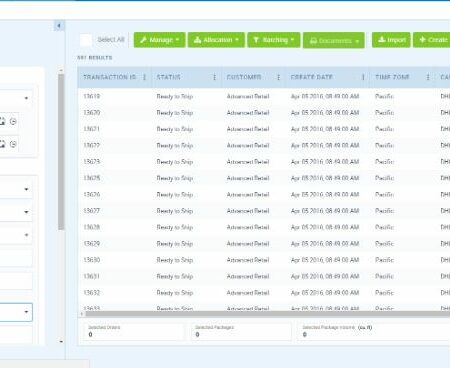
Task: Click Ready to Ship status in row 13619
Action: point(175,97)
